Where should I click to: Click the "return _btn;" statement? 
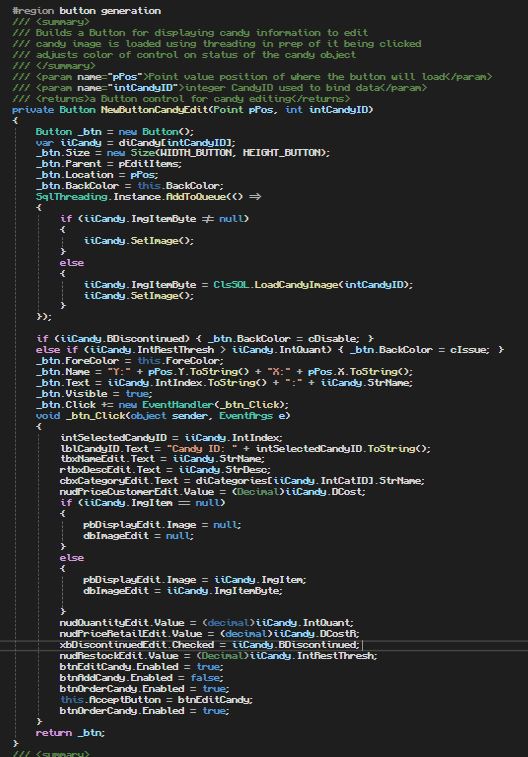70,733
